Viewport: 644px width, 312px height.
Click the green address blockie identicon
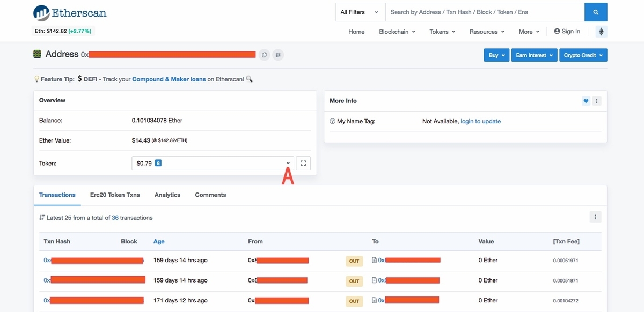[38, 54]
